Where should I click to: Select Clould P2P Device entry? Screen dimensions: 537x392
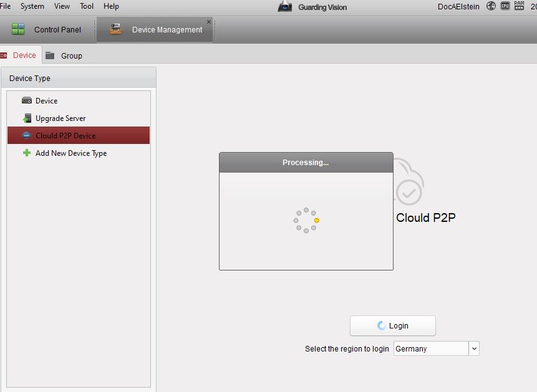tap(79, 136)
